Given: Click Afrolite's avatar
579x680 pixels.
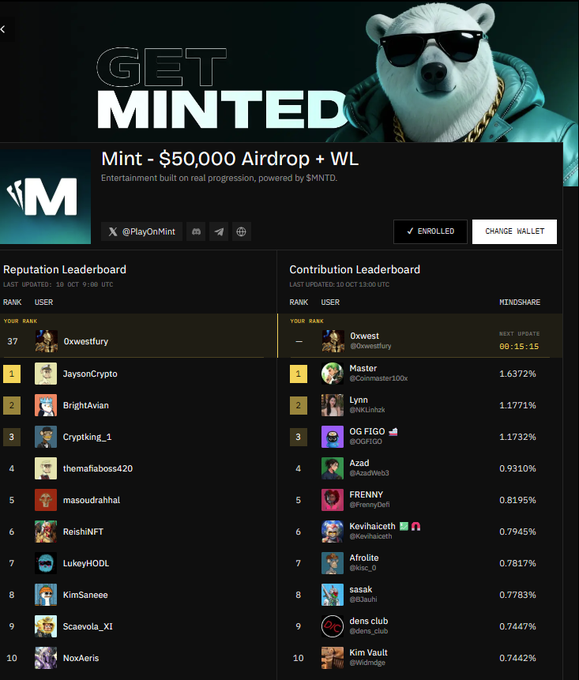Looking at the screenshot, I should [332, 563].
